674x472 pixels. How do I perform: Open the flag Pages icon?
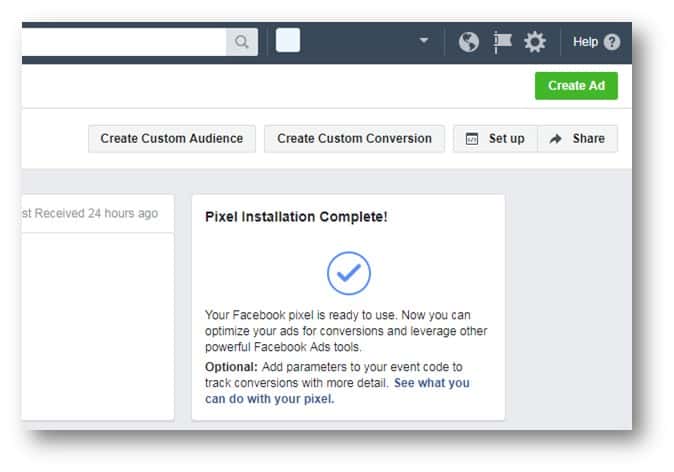502,42
